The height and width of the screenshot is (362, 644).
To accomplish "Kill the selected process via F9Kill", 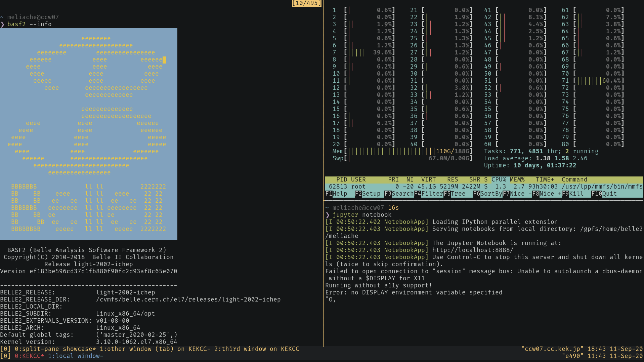I will [x=573, y=193].
